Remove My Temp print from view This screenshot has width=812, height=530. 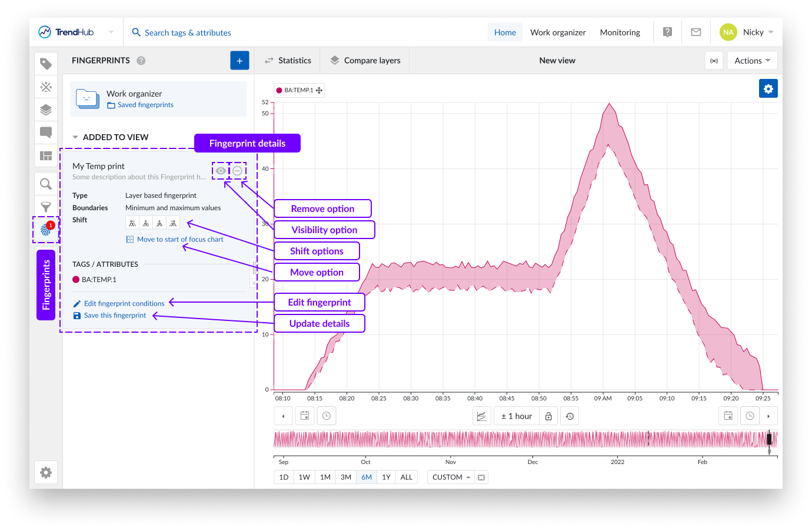[x=237, y=171]
